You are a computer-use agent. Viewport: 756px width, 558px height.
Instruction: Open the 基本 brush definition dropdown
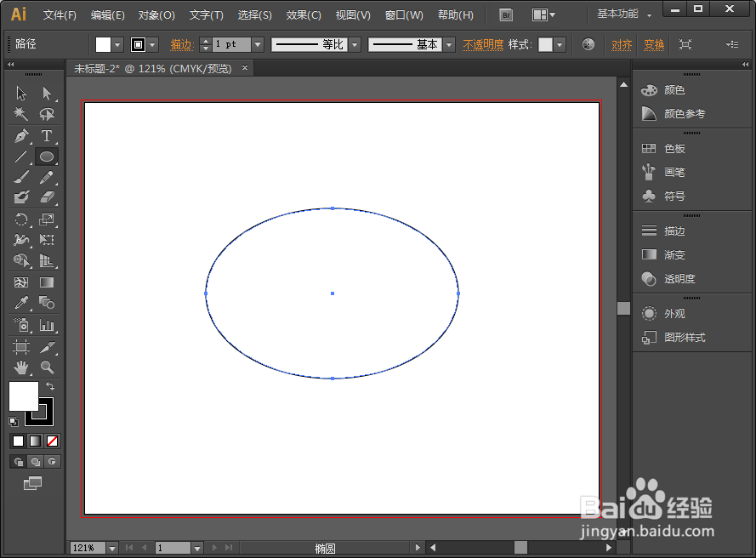pyautogui.click(x=449, y=45)
